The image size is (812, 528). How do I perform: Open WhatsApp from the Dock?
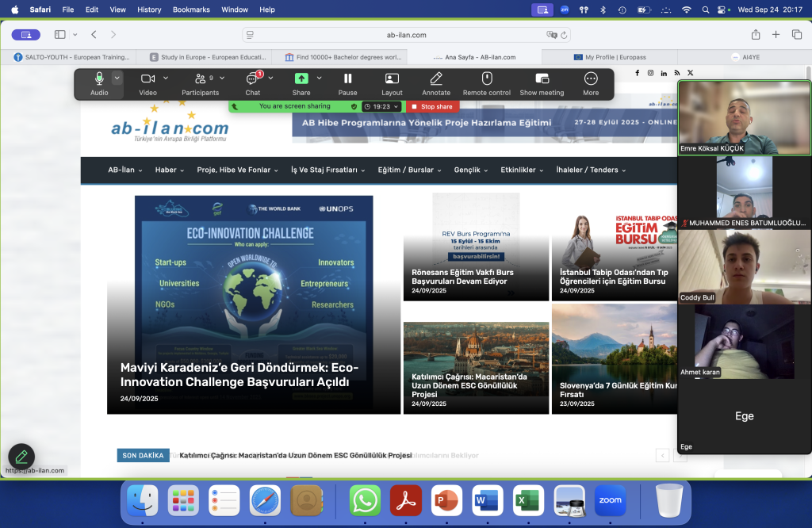coord(365,501)
